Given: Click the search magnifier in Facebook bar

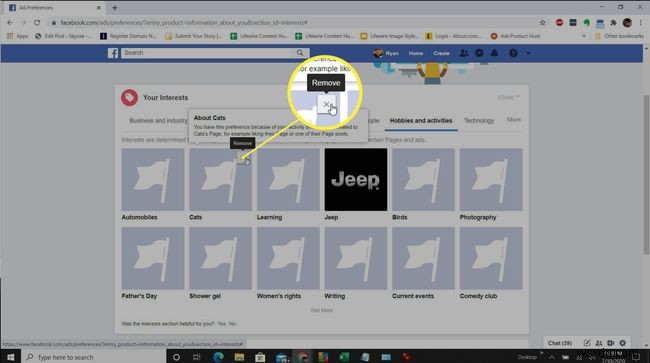Looking at the screenshot, I should [x=300, y=53].
